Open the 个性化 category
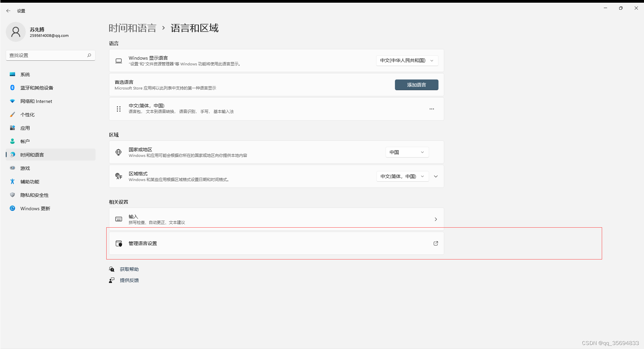Screen dimensions: 644x349 tap(51, 115)
